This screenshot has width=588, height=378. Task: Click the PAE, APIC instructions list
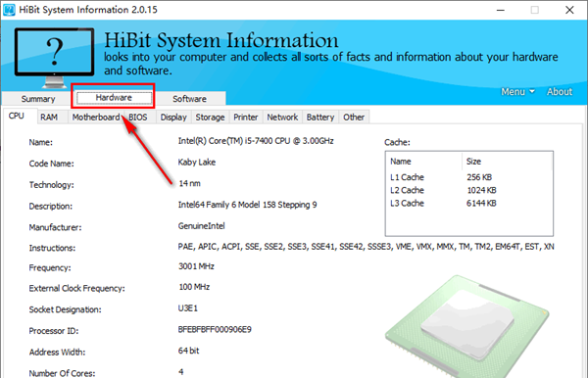coord(366,247)
